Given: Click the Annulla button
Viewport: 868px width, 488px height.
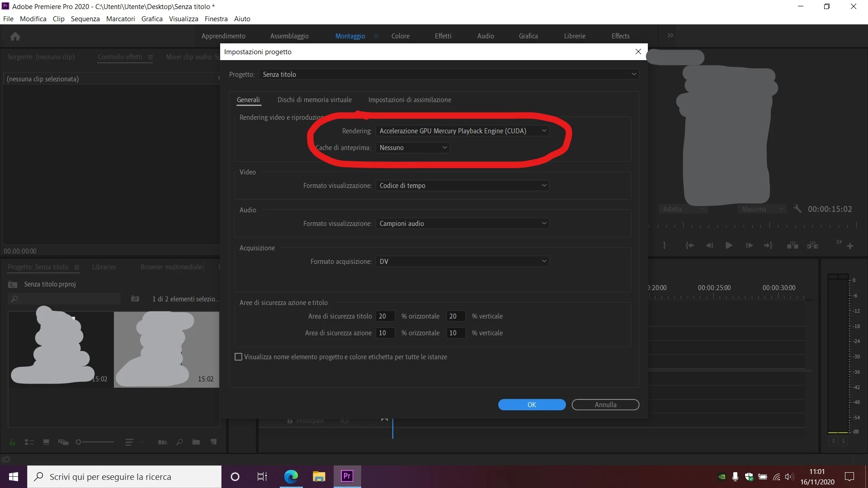Looking at the screenshot, I should tap(605, 405).
